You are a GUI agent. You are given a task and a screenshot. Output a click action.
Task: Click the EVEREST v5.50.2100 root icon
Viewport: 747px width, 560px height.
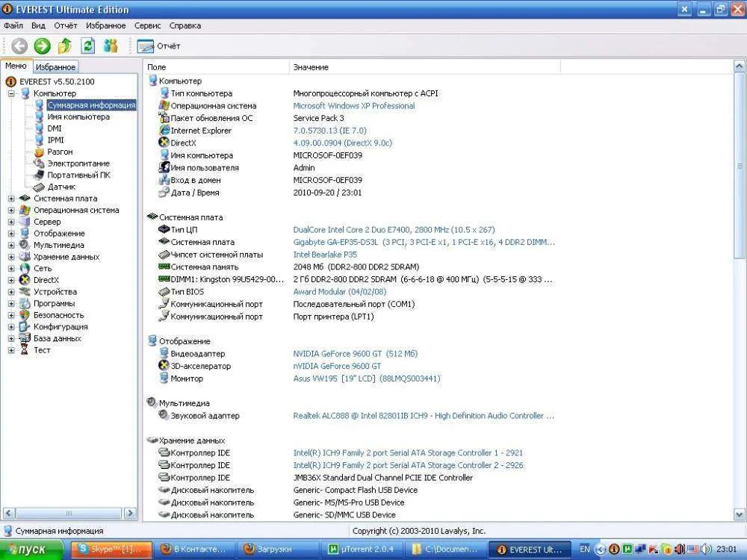11,81
